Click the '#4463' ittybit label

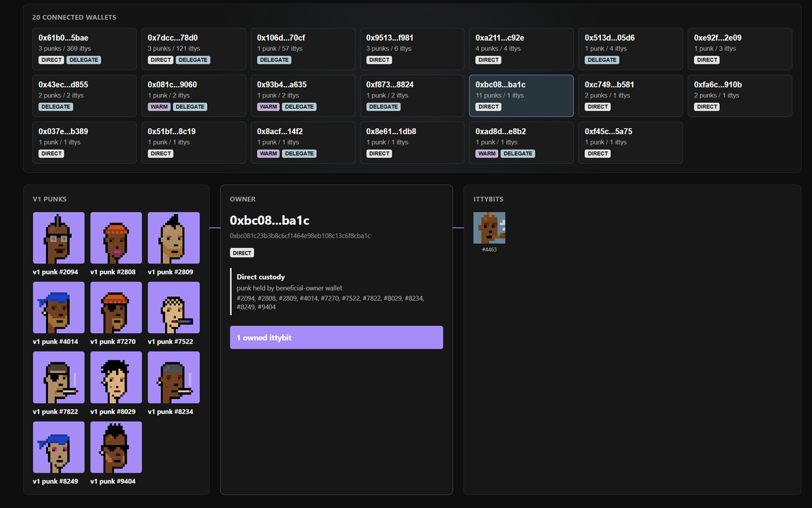489,249
